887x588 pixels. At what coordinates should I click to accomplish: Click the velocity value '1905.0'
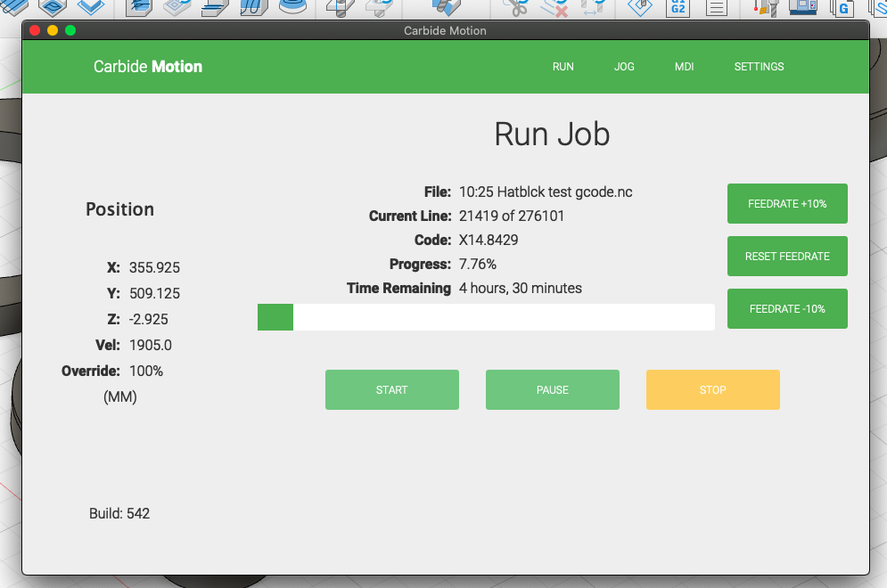point(151,346)
